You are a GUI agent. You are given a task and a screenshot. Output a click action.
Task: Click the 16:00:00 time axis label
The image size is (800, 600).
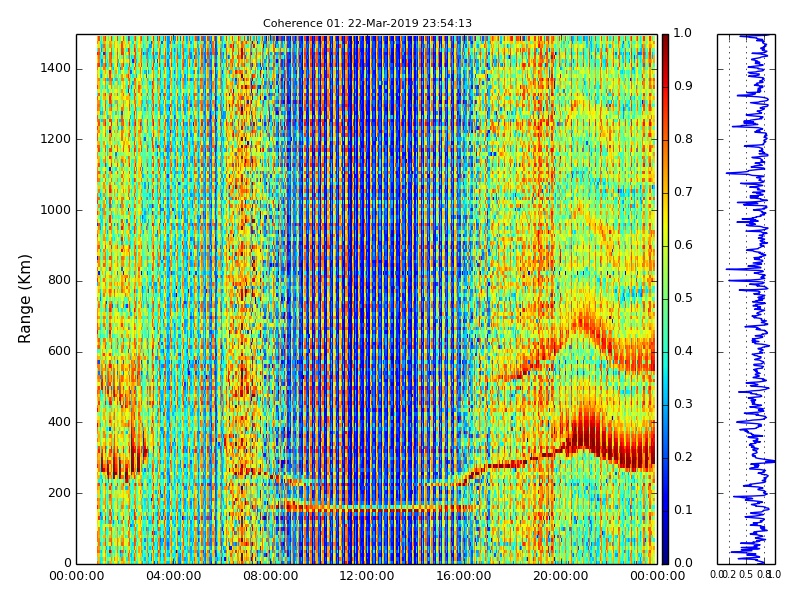pyautogui.click(x=464, y=577)
